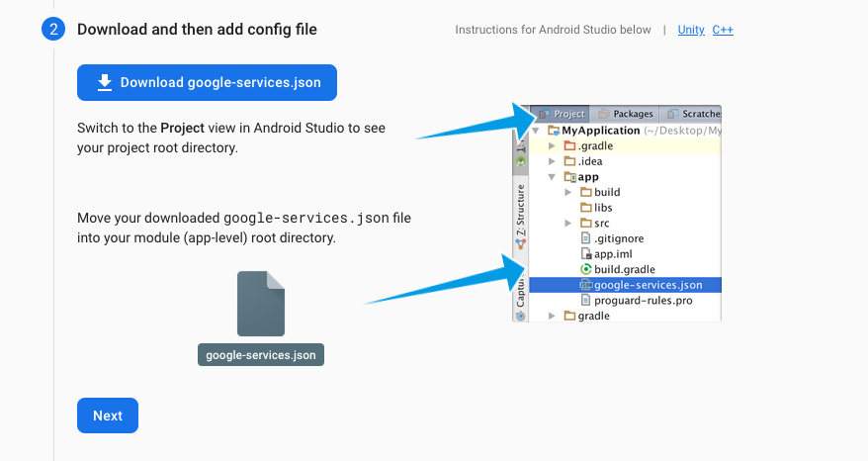Open the C++ instructions link

[723, 30]
